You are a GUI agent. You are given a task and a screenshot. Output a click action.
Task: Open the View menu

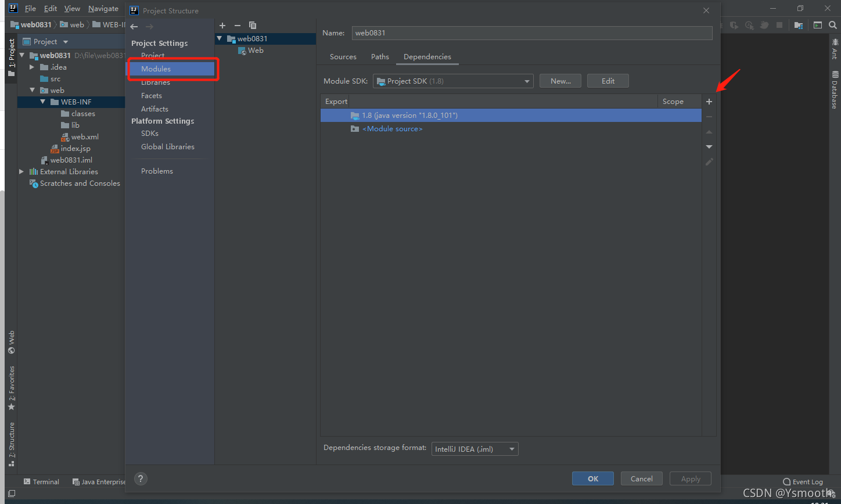pyautogui.click(x=72, y=9)
